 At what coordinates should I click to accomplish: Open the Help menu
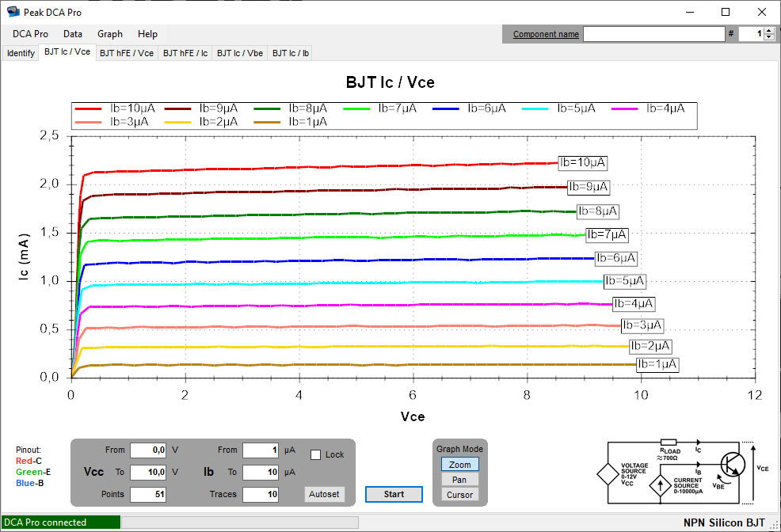pyautogui.click(x=147, y=34)
